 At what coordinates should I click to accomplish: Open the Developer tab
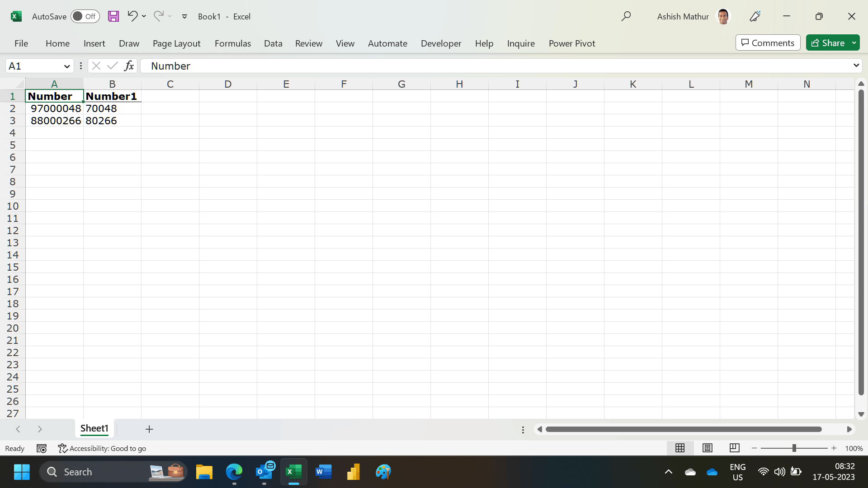point(441,43)
